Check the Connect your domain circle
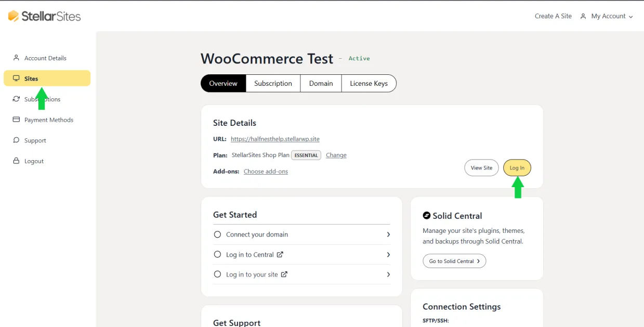 [x=217, y=234]
